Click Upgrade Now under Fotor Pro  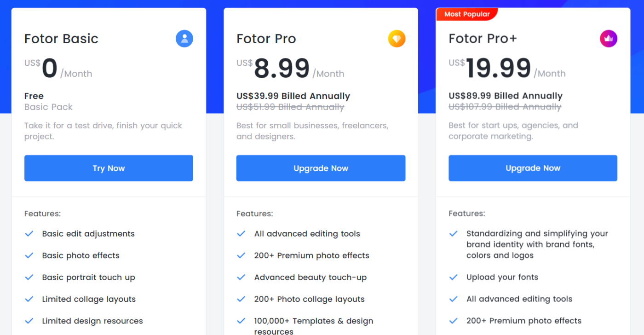(x=321, y=168)
